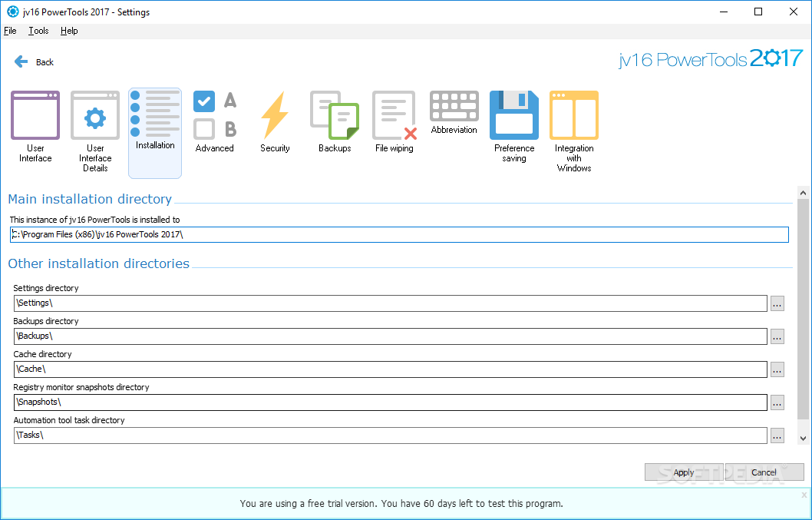Open the Security lightning bolt icon
The height and width of the screenshot is (520, 812).
tap(275, 116)
